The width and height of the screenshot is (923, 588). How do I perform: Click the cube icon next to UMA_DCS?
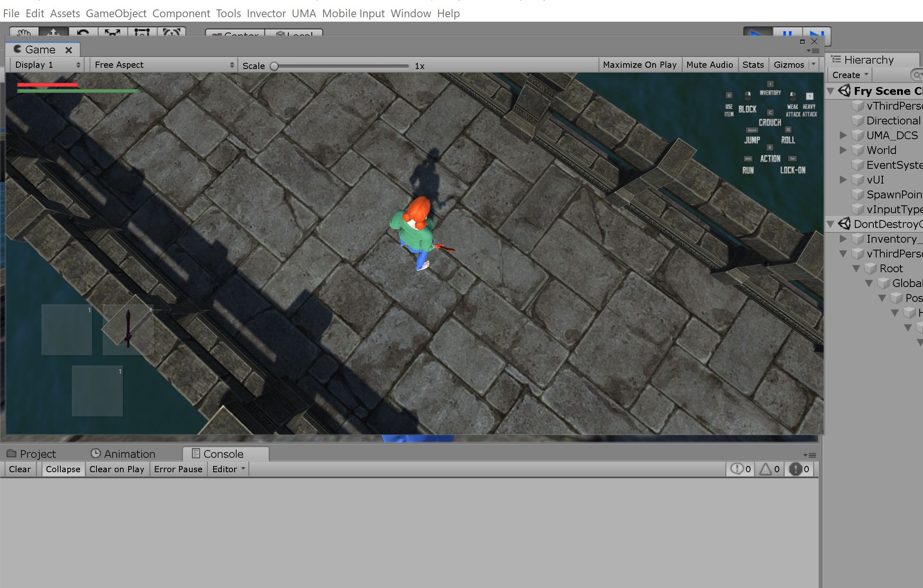point(858,135)
